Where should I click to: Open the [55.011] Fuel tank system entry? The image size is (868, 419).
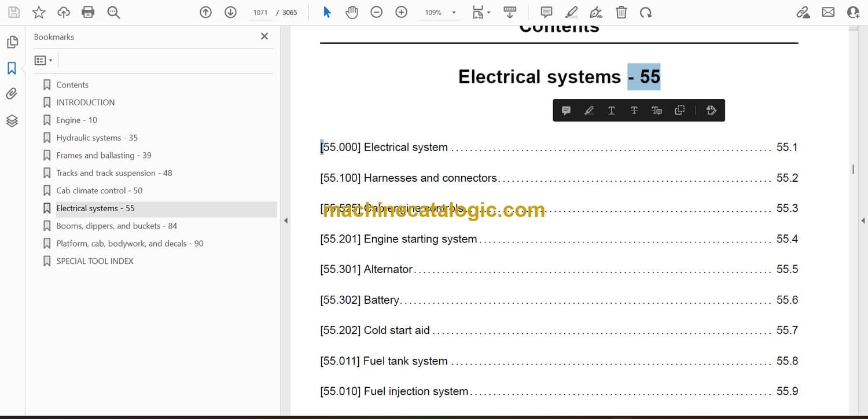(559, 361)
